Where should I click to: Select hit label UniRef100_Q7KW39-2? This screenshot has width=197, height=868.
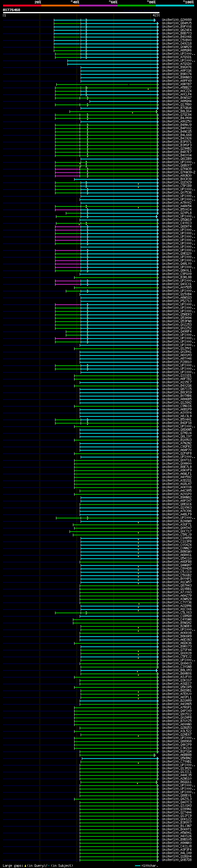179,172
